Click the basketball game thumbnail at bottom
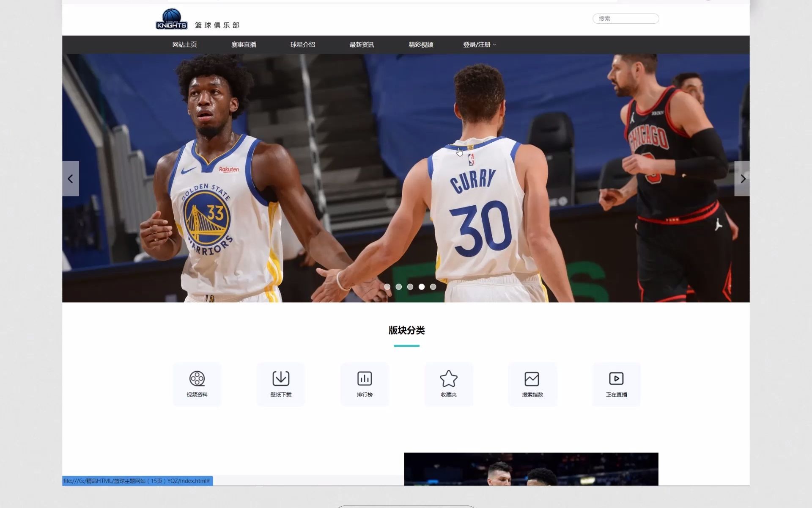 pyautogui.click(x=531, y=469)
